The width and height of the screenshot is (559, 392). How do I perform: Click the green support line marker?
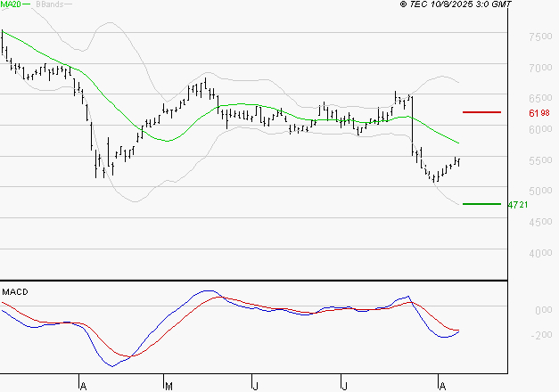[x=481, y=203]
